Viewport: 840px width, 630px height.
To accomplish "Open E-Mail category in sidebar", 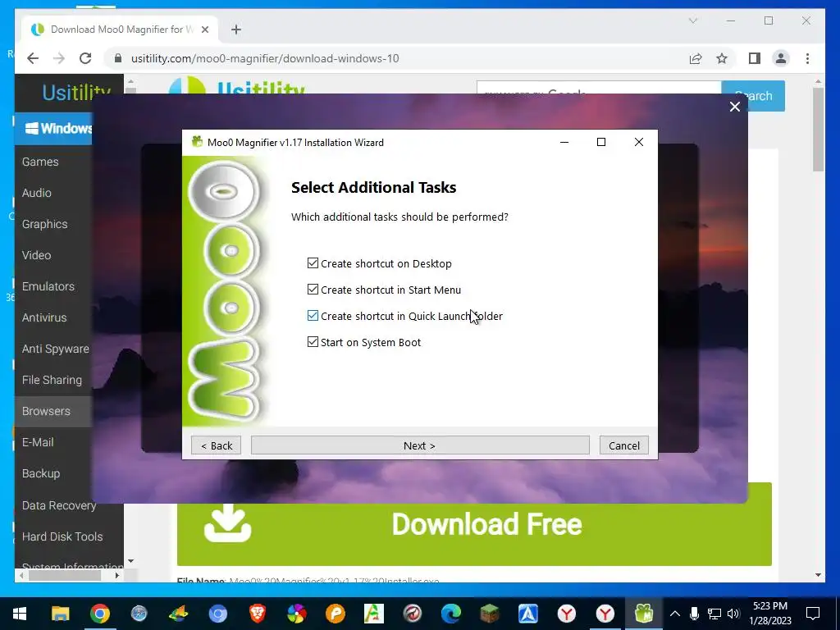I will pyautogui.click(x=38, y=442).
